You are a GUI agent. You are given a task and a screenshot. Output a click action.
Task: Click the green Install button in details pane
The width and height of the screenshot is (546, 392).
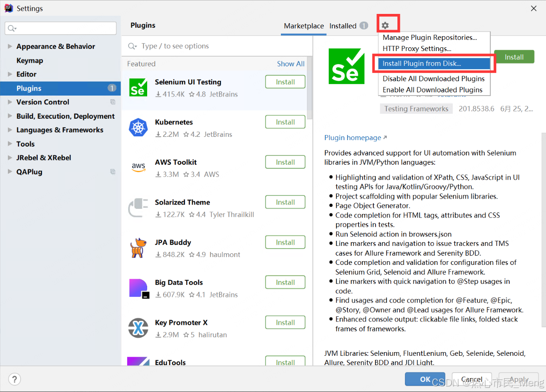point(514,57)
